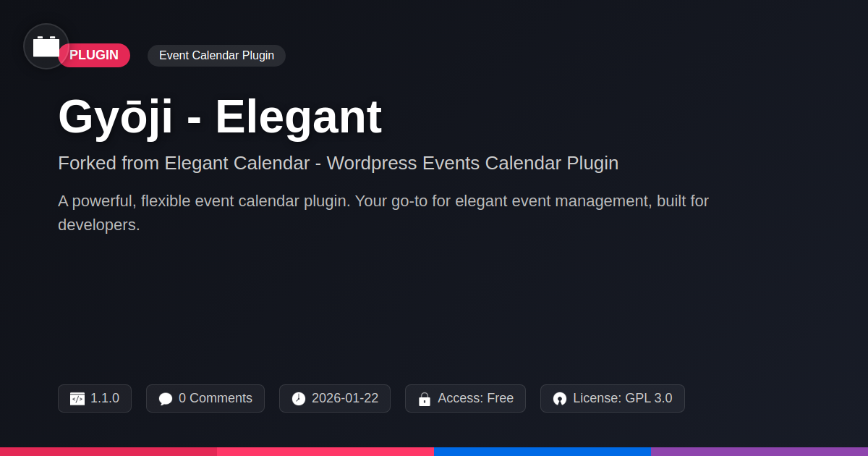Click the blue bottom color bar segment
The image size is (868, 456).
click(542, 451)
